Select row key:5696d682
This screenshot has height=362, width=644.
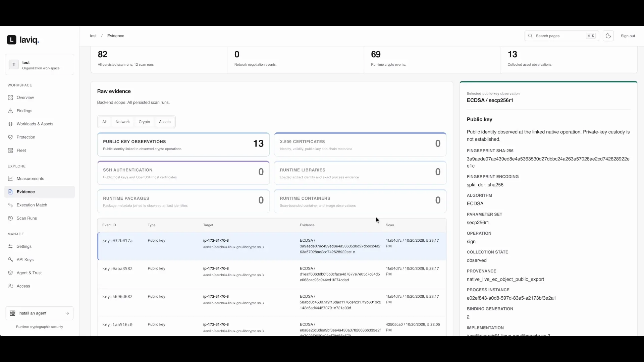click(x=272, y=302)
